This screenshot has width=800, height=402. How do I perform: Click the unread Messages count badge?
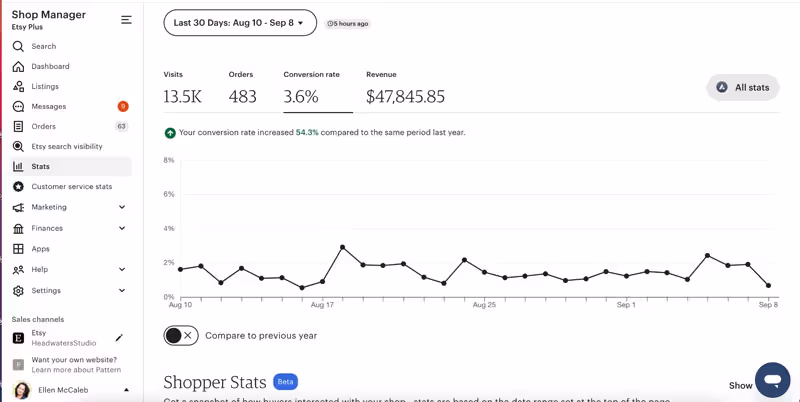tap(123, 106)
